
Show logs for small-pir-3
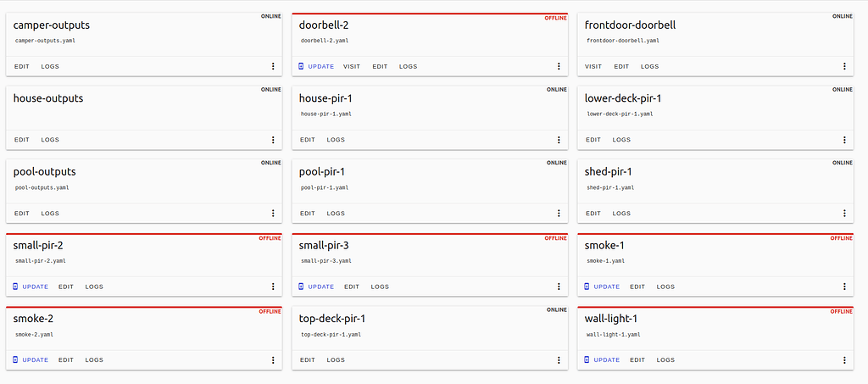click(x=380, y=287)
